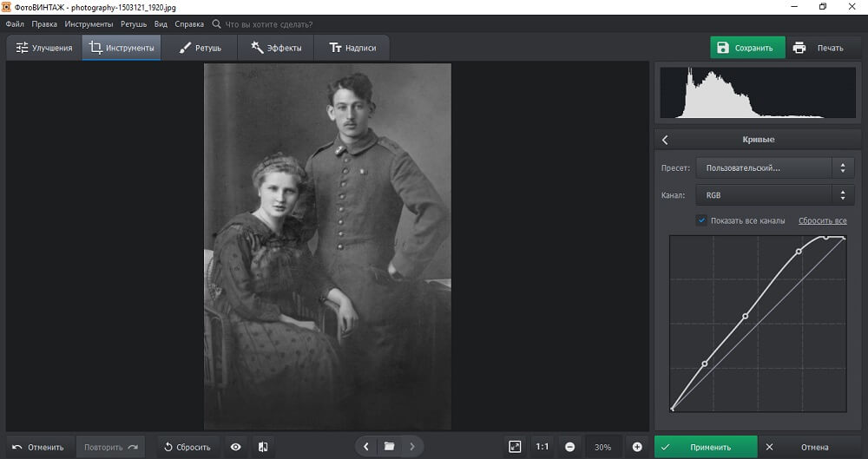This screenshot has width=868, height=459.
Task: Toggle the eye icon to view original
Action: coord(236,447)
